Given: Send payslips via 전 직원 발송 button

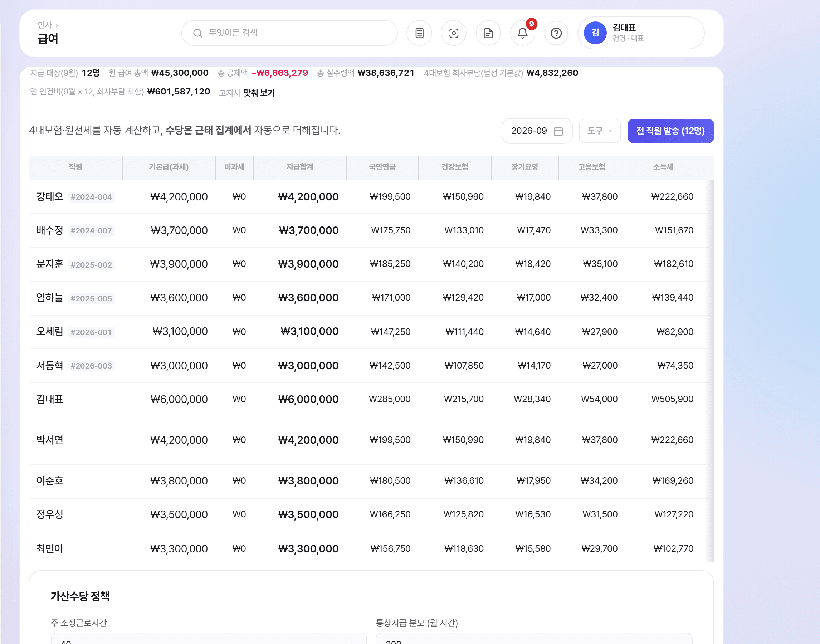Looking at the screenshot, I should 670,131.
